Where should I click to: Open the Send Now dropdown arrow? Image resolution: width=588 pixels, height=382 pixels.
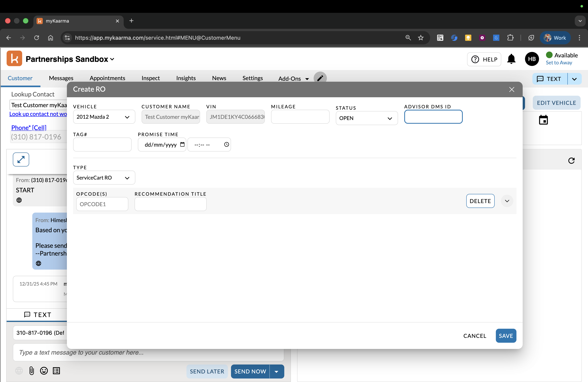(x=276, y=371)
